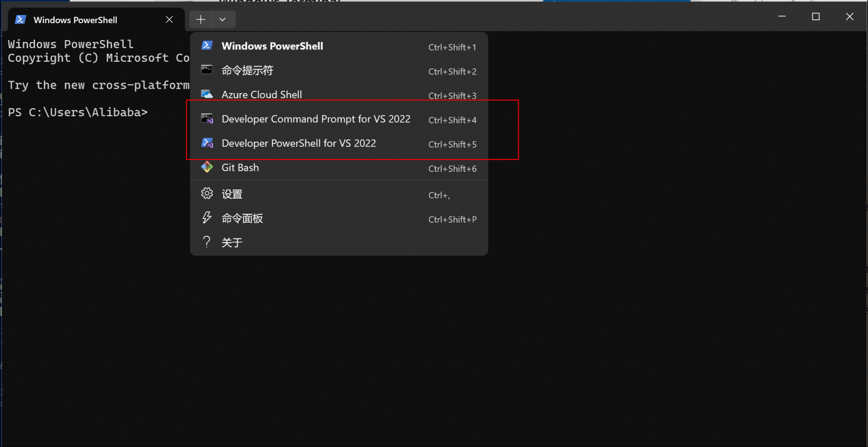Click the Command Prompt (命令提示符) icon
This screenshot has width=868, height=447.
coord(207,70)
